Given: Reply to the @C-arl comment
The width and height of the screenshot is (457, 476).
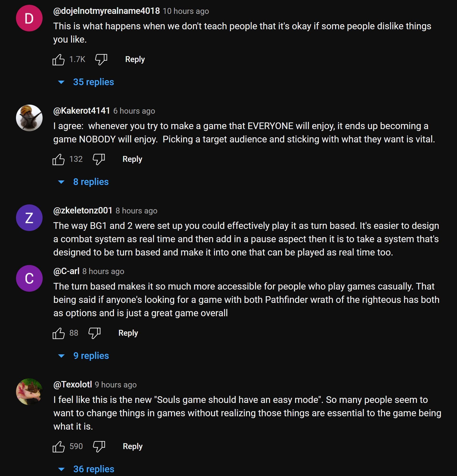Looking at the screenshot, I should (128, 333).
